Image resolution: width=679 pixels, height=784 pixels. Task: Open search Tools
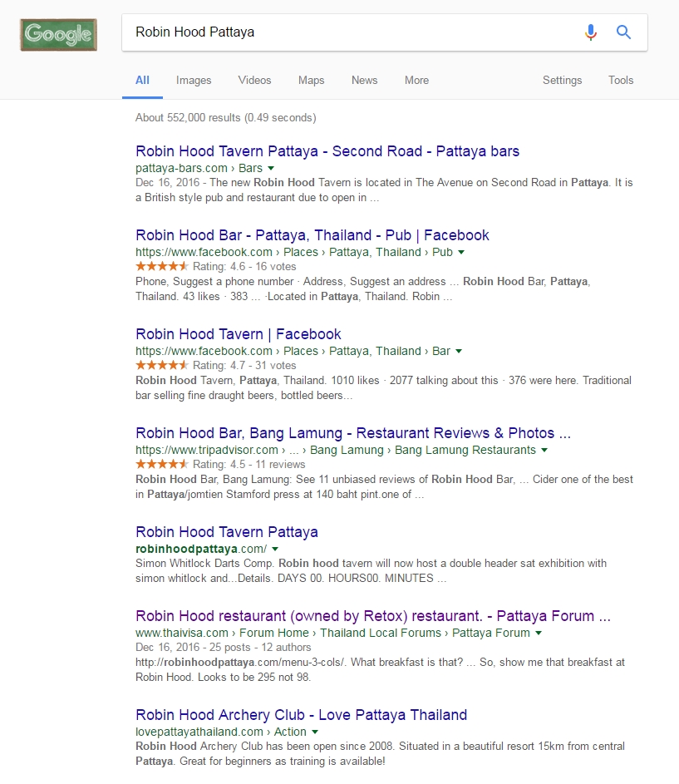coord(621,81)
